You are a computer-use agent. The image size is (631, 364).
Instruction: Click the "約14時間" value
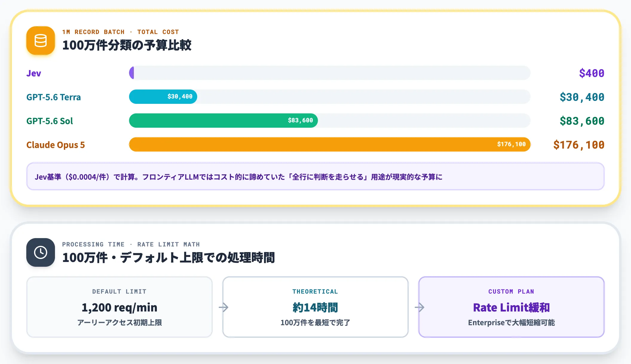pyautogui.click(x=315, y=307)
